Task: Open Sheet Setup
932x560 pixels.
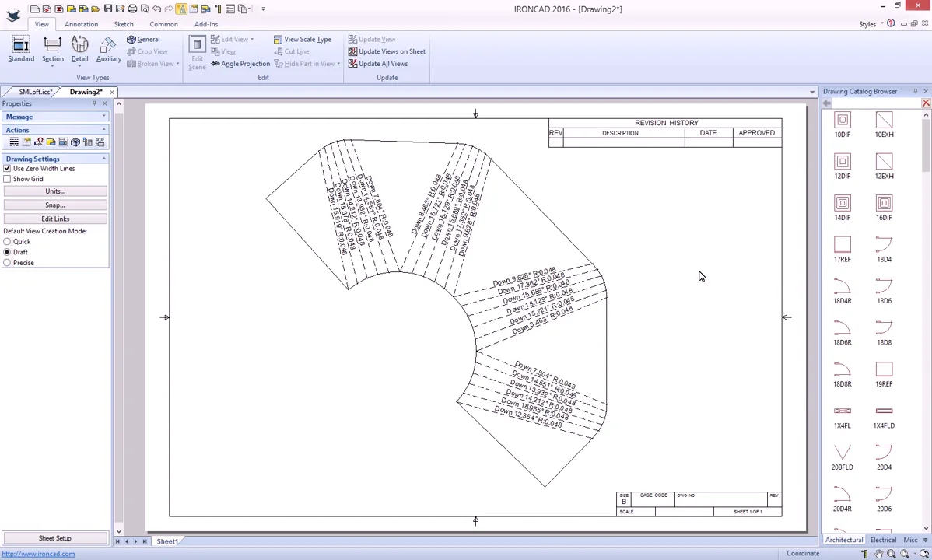Action: [54, 538]
